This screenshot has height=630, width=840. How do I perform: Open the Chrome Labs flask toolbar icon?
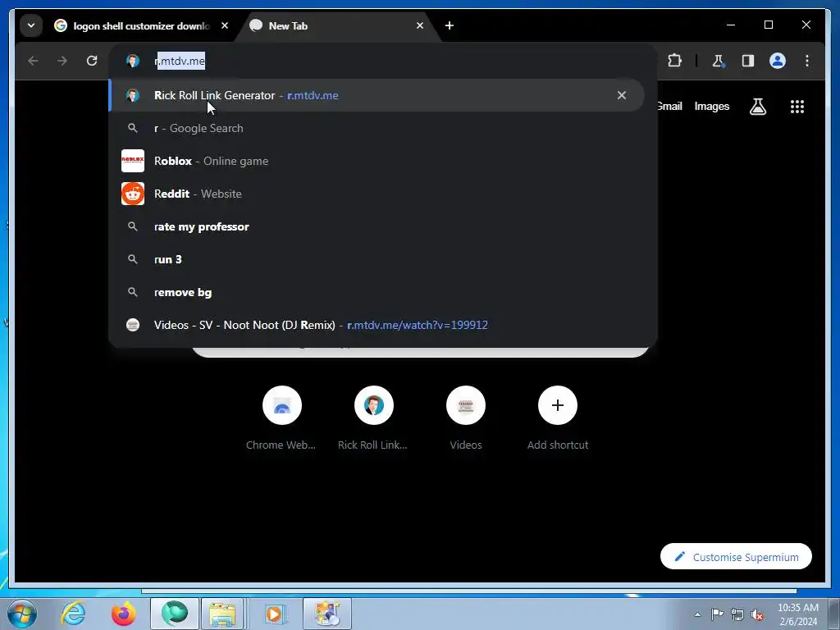(719, 61)
